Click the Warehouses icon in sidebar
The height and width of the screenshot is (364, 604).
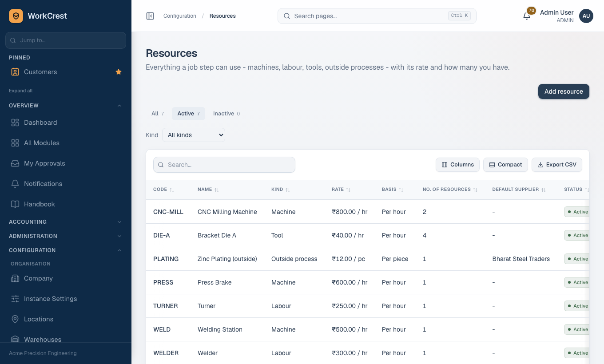pos(15,340)
